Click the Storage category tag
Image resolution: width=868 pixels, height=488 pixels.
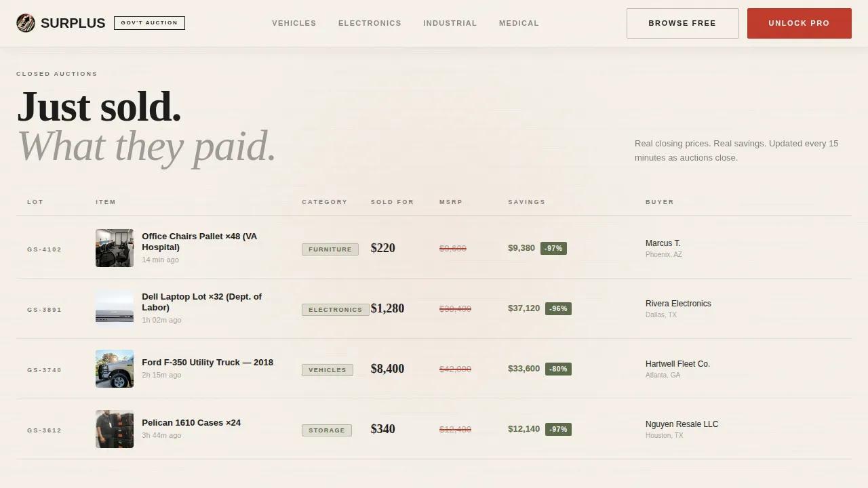(327, 430)
